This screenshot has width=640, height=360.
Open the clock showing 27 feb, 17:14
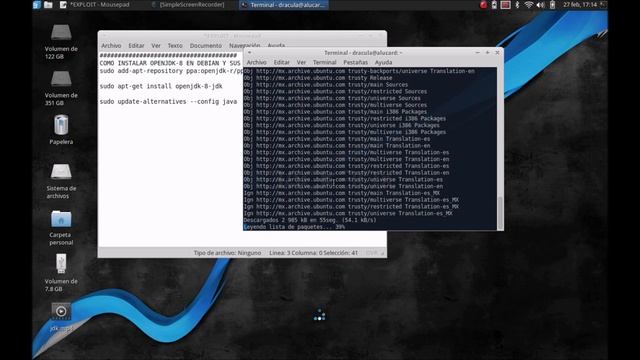click(x=580, y=5)
